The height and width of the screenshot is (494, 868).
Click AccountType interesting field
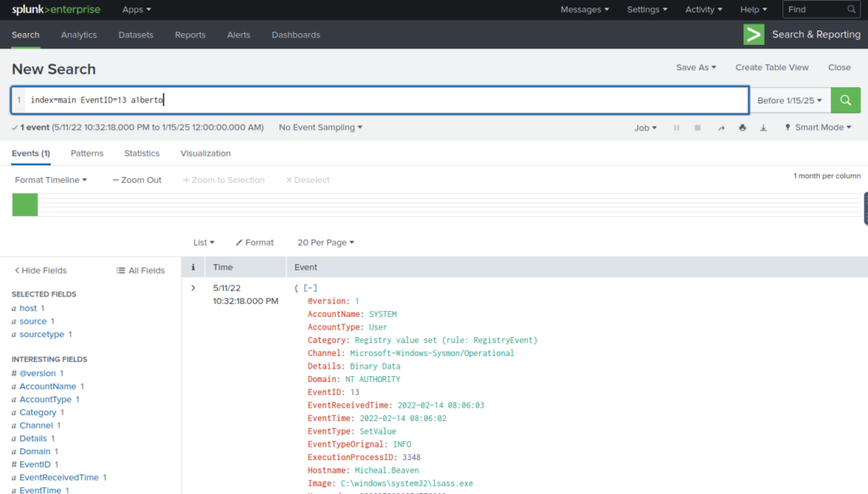pyautogui.click(x=46, y=399)
